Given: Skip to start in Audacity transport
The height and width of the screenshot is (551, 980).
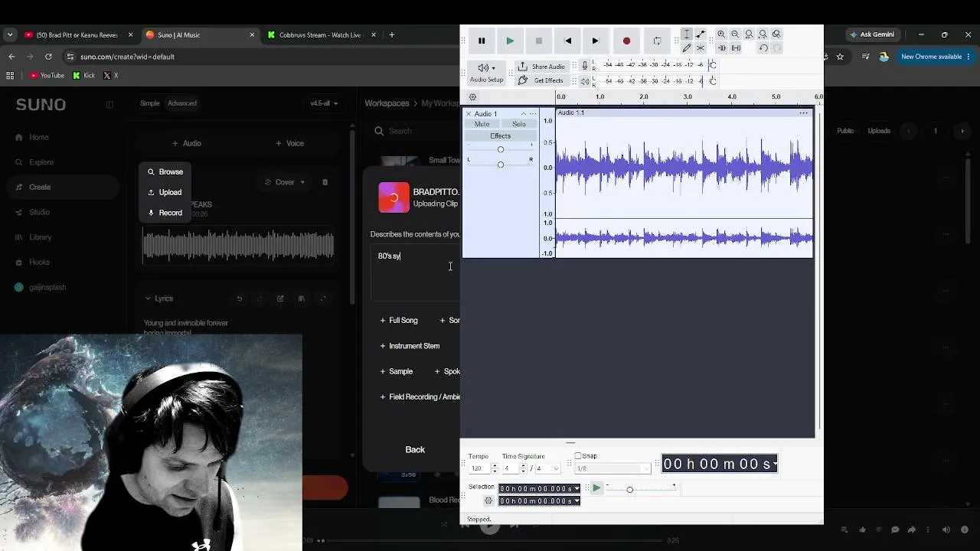Looking at the screenshot, I should 567,41.
